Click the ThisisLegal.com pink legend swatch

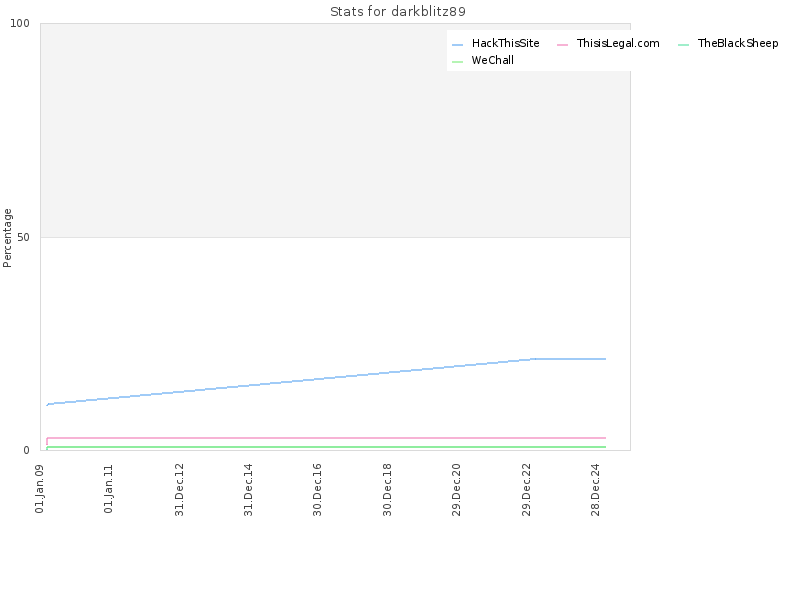point(562,45)
